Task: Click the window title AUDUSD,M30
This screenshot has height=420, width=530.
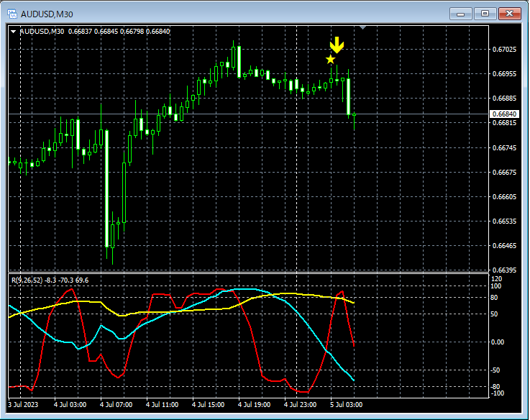Action: [x=47, y=14]
